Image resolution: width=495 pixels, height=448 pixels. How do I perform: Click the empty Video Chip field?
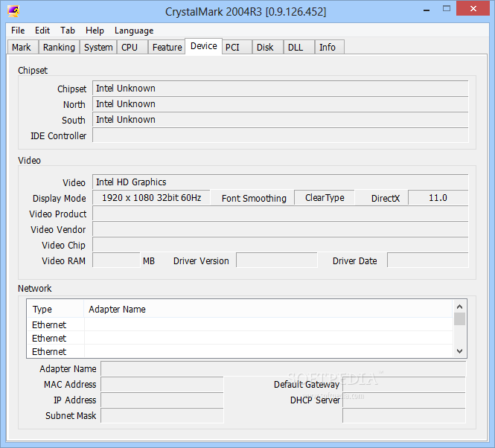[281, 245]
